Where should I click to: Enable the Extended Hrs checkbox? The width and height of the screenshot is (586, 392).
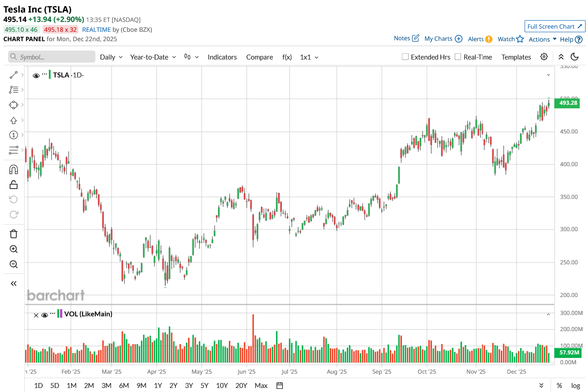pyautogui.click(x=405, y=57)
